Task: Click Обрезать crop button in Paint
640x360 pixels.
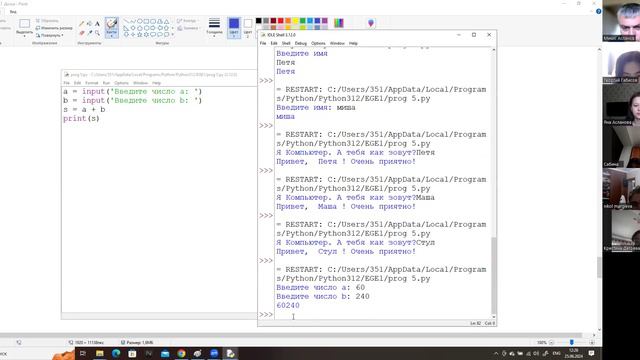Action: point(47,21)
